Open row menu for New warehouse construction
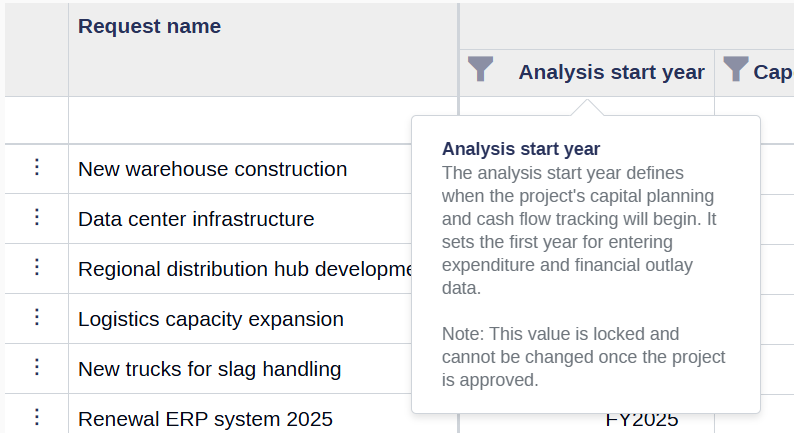 tap(36, 167)
